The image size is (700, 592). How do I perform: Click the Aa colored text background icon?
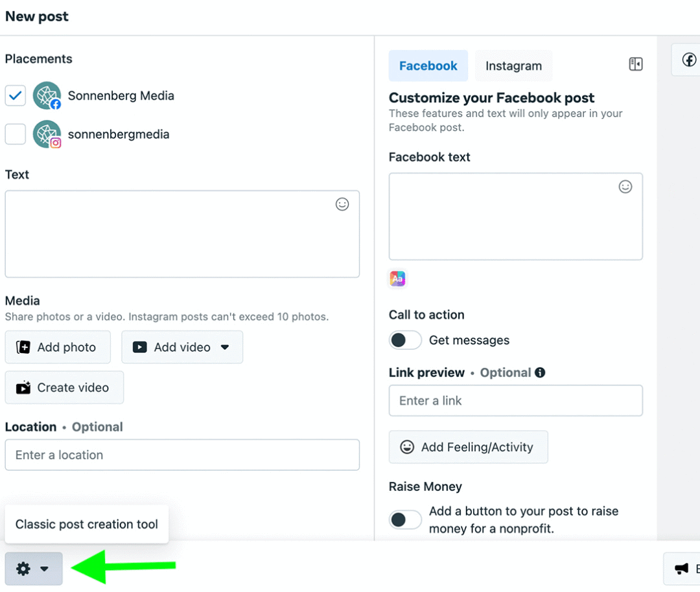tap(397, 279)
